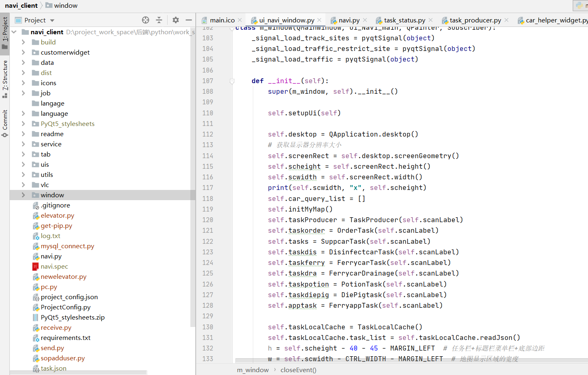Open mysql_connect.py file
Screen dimensions: 588x375
67,246
